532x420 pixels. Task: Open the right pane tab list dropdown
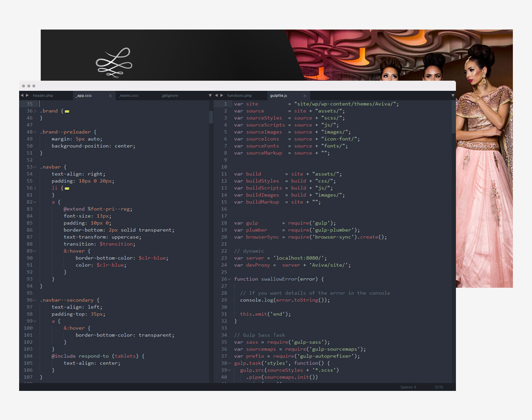pyautogui.click(x=453, y=96)
